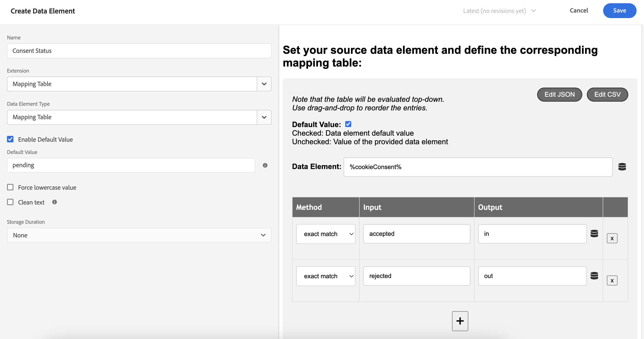Edit the Name field 'Consent Status'
The width and height of the screenshot is (644, 339).
[139, 51]
